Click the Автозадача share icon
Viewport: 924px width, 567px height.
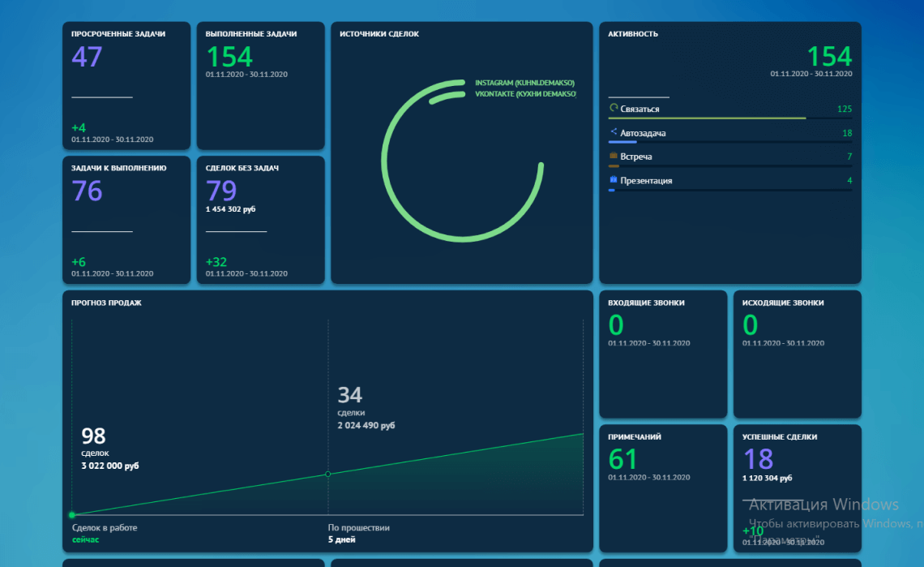[614, 131]
